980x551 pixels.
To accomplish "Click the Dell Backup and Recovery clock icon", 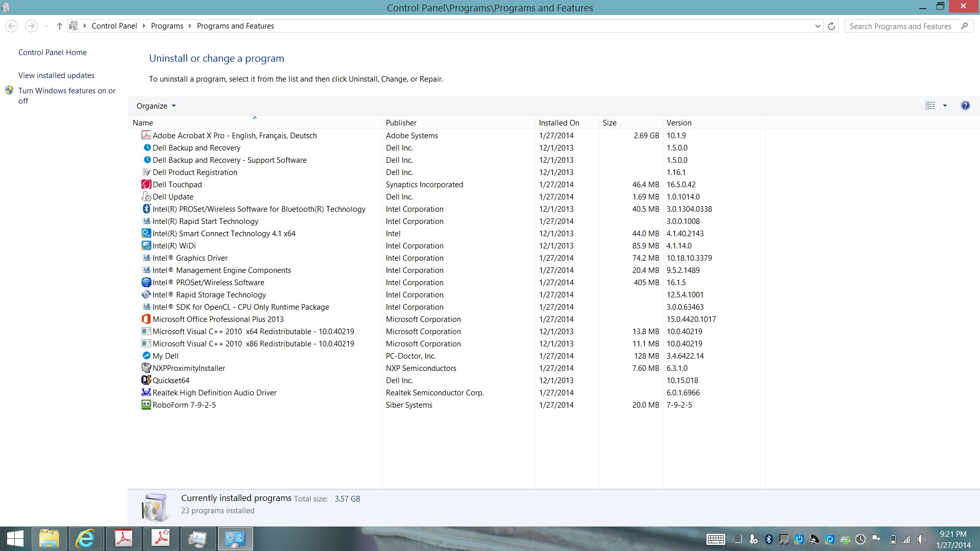I will coord(146,147).
